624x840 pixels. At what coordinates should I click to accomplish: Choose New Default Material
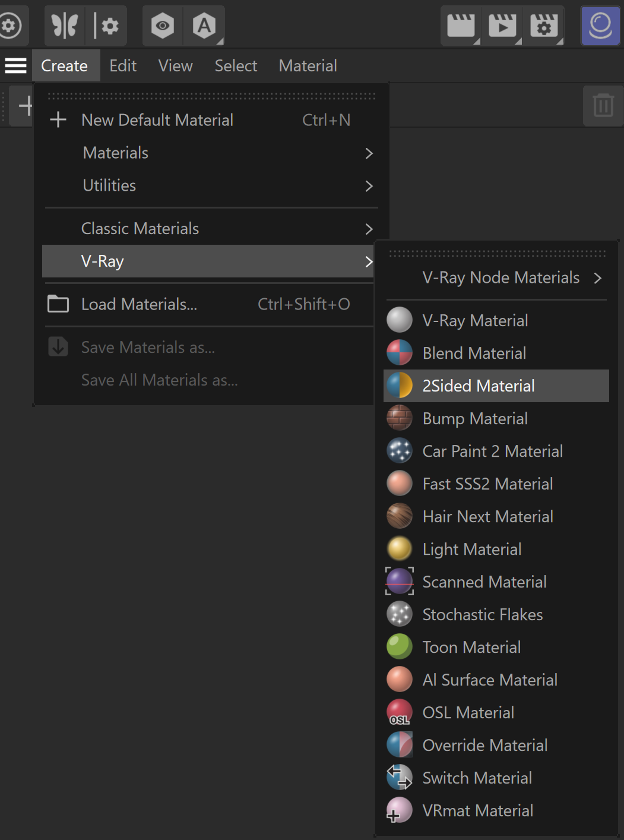(x=209, y=120)
